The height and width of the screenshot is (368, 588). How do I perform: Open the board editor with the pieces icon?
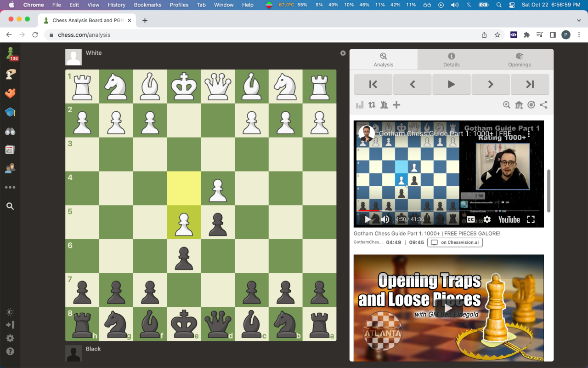(384, 104)
